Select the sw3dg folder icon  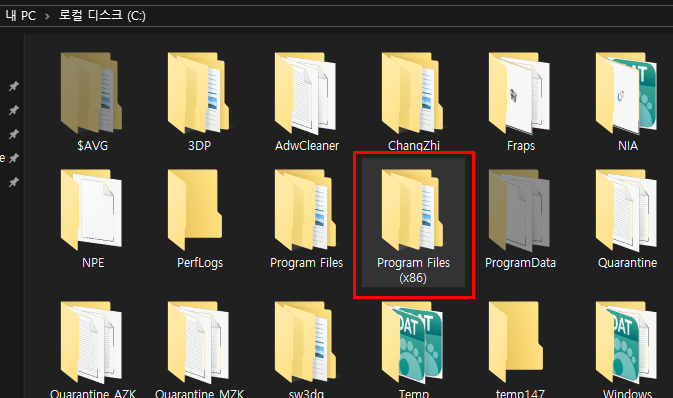305,342
